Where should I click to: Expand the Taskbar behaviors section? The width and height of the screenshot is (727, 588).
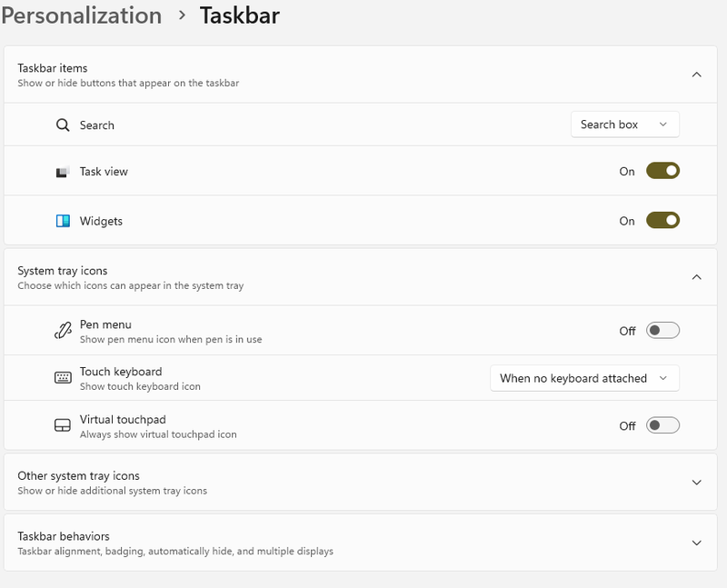[696, 543]
